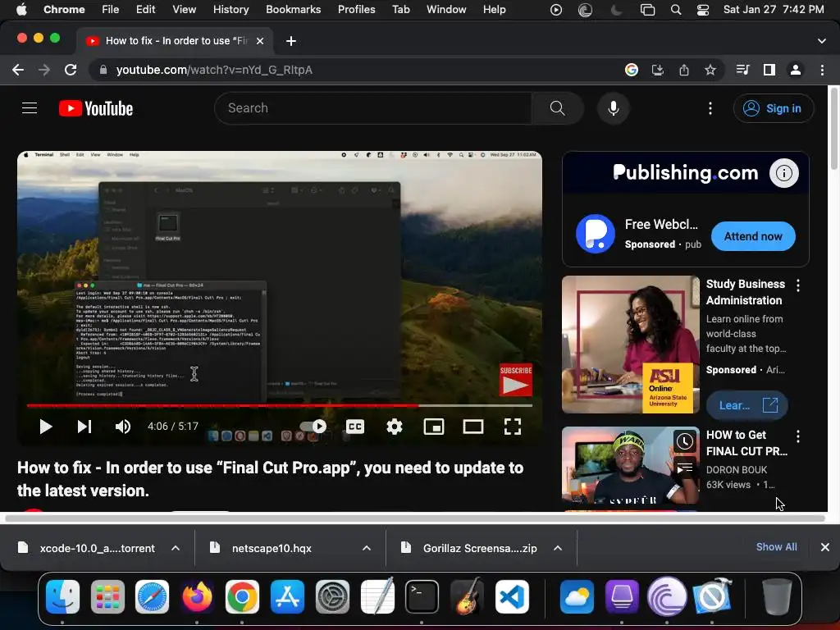Open the ASU Online ad thumbnail
The width and height of the screenshot is (840, 630).
631,345
